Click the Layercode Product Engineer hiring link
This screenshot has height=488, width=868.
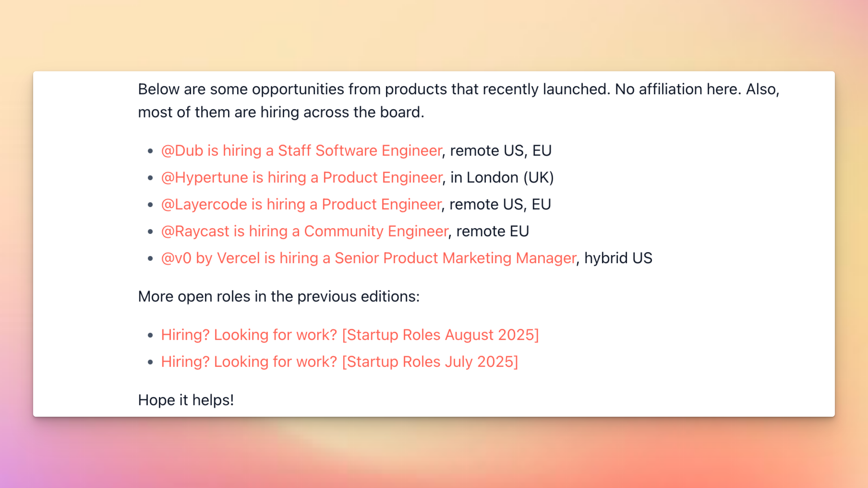click(x=301, y=204)
